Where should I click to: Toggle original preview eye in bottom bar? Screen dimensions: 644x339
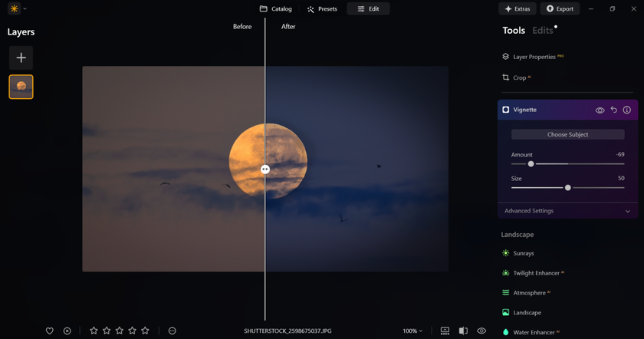tap(481, 331)
